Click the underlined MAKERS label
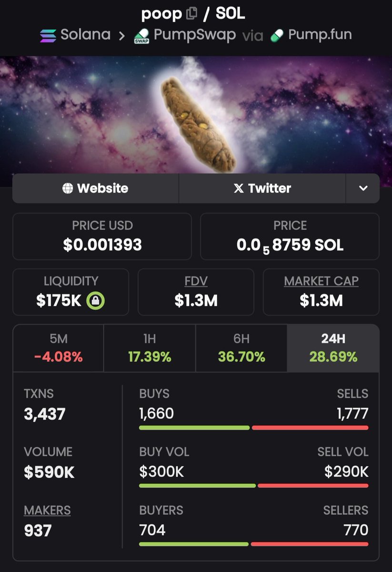The width and height of the screenshot is (392, 572). click(47, 510)
